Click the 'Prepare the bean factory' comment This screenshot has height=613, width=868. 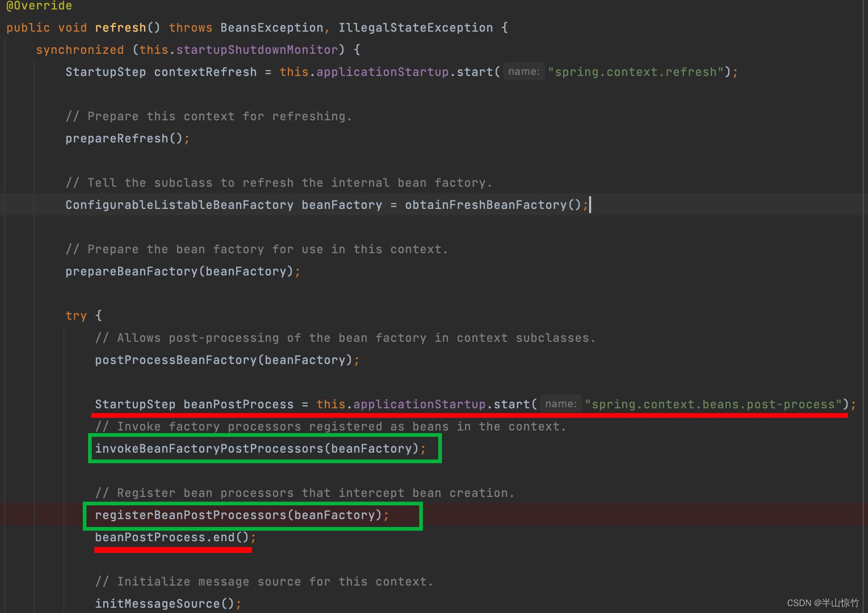tap(256, 249)
